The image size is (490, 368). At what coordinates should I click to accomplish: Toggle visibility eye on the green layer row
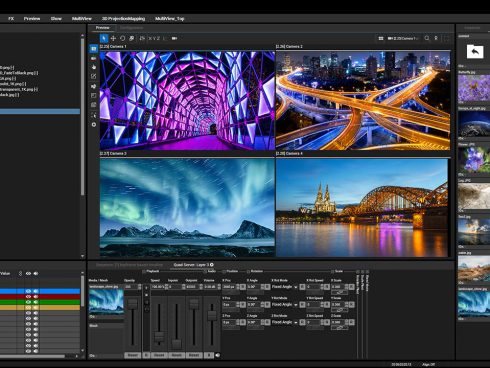click(x=28, y=302)
